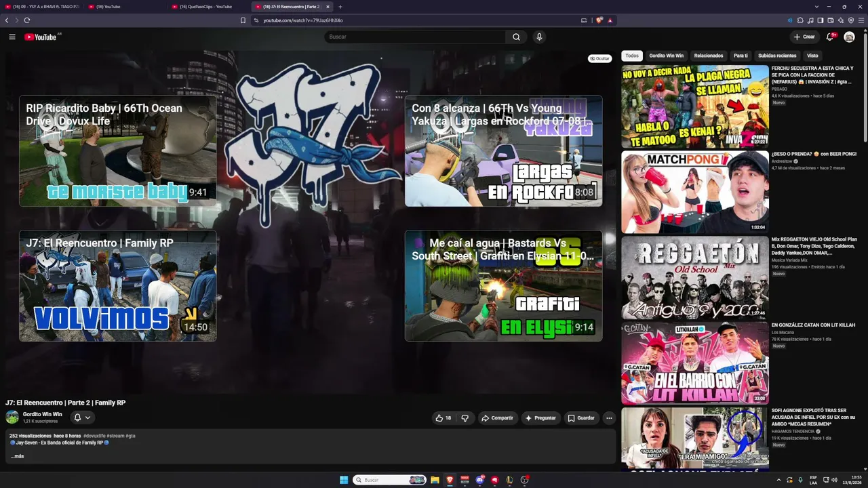Go to the YouTube home logo
Screen dimensions: 868x488
pos(41,37)
